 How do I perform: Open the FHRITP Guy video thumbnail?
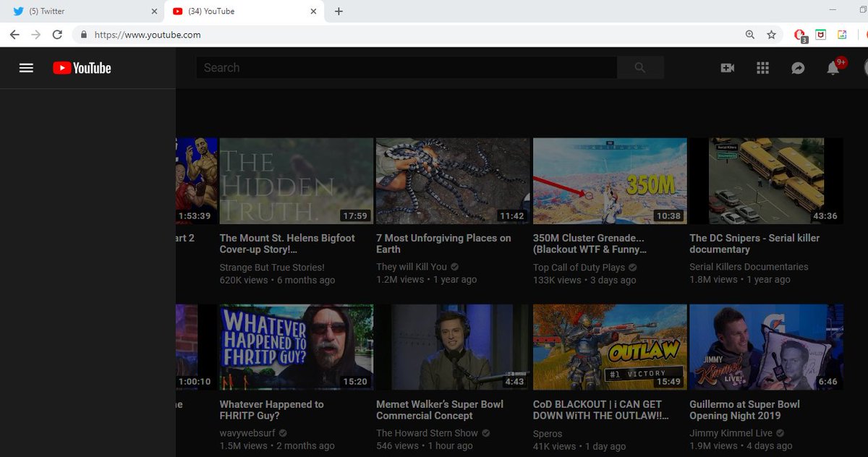[296, 347]
